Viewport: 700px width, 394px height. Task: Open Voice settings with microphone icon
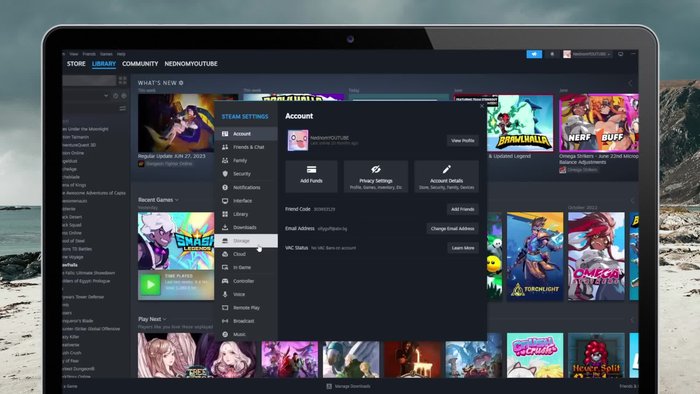click(x=246, y=294)
